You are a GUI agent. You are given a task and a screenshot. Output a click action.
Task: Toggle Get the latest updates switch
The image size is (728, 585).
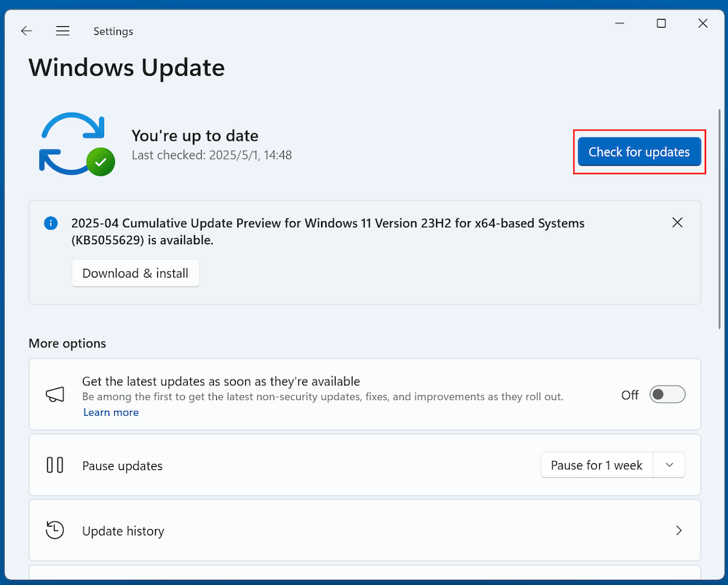coord(667,394)
